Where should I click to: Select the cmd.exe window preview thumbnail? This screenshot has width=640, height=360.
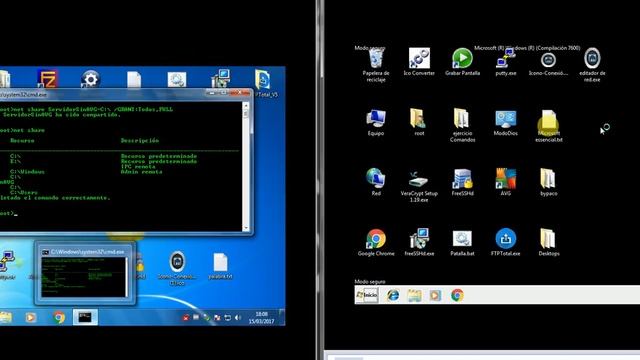click(84, 273)
